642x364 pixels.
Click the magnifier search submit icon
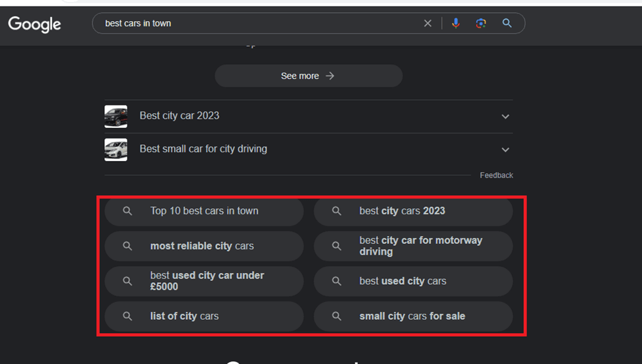(507, 23)
